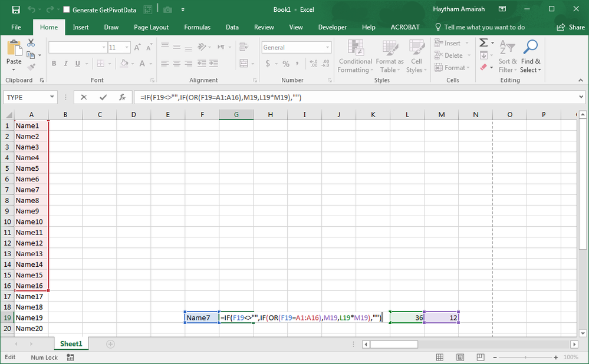
Task: Click the zoom slider in status bar
Action: (525, 358)
